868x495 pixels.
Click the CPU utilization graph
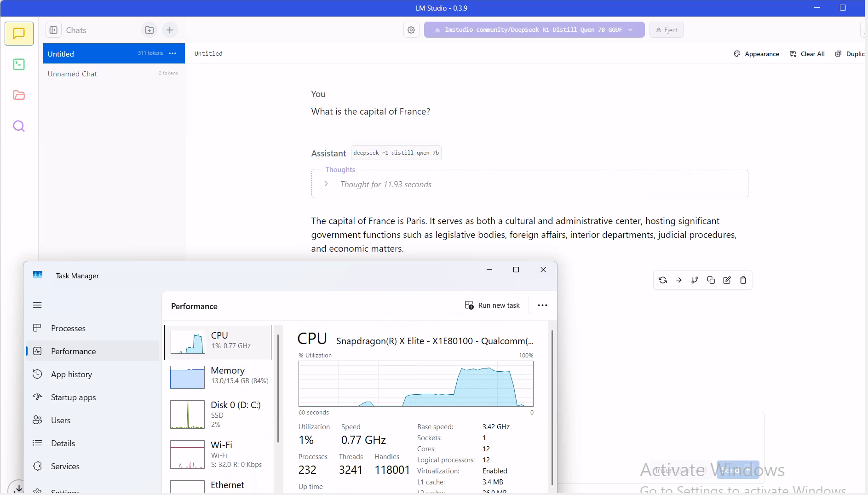click(x=416, y=384)
